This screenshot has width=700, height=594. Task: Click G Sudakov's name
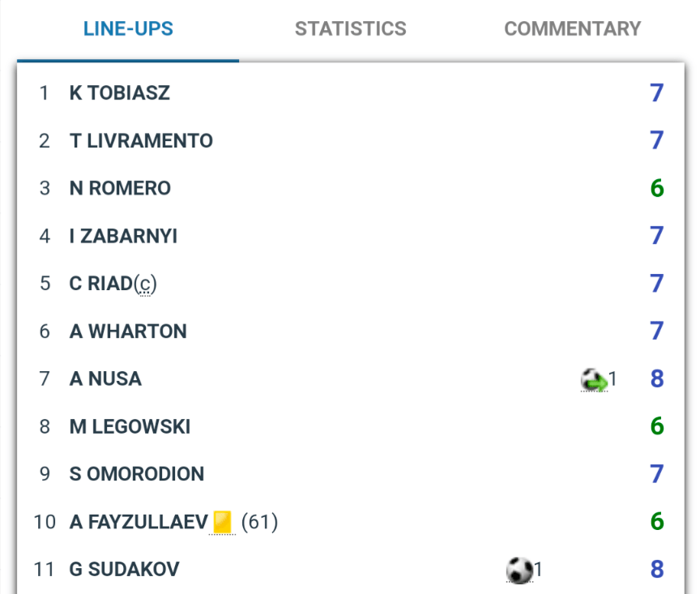click(x=124, y=570)
